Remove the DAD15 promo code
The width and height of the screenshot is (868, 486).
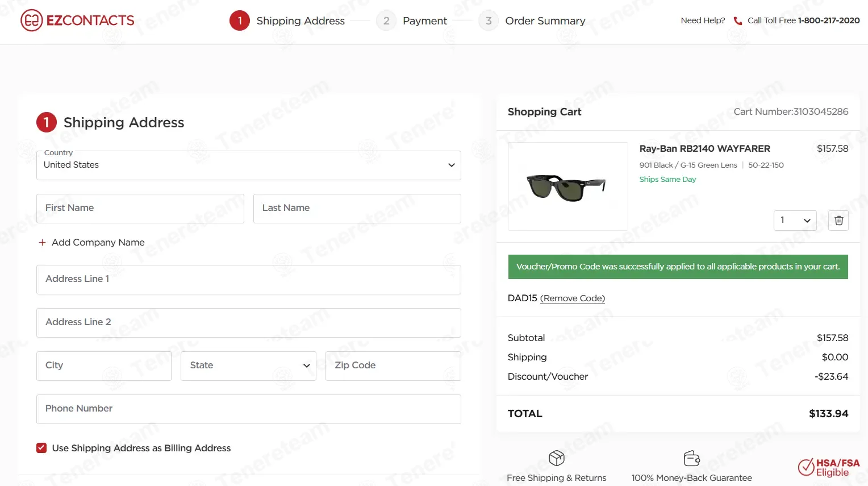tap(573, 298)
